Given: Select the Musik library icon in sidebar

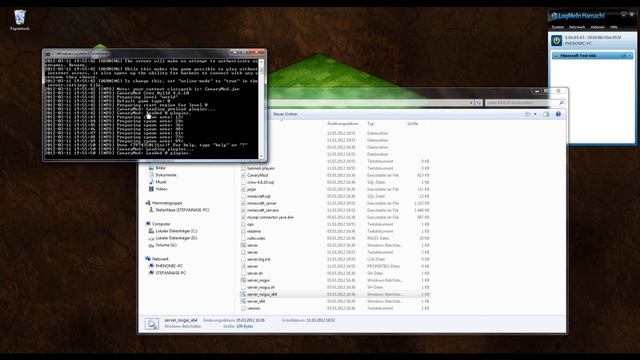Looking at the screenshot, I should [151, 182].
